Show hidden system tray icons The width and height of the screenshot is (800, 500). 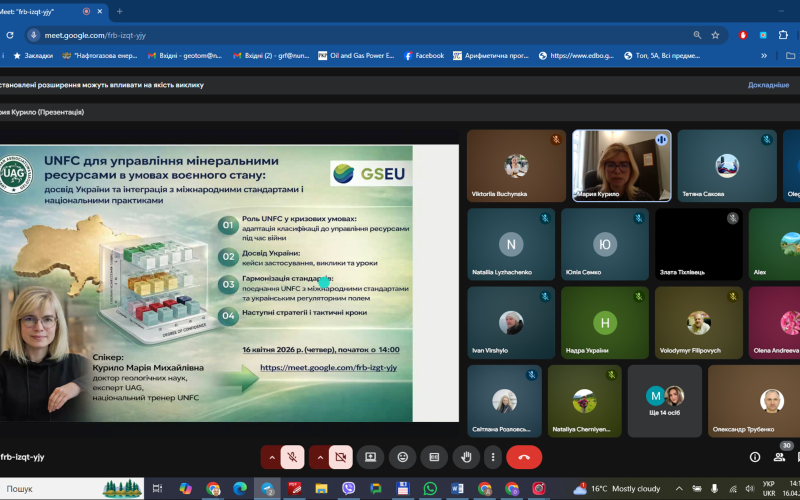(679, 489)
